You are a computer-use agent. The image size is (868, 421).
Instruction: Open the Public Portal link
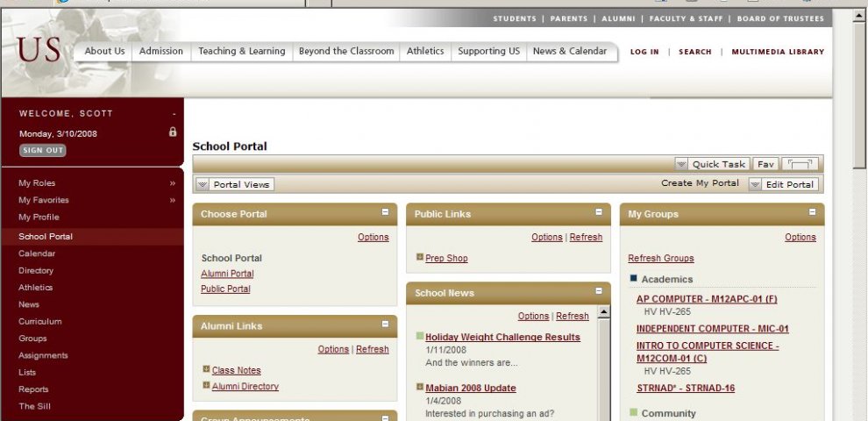pyautogui.click(x=225, y=289)
